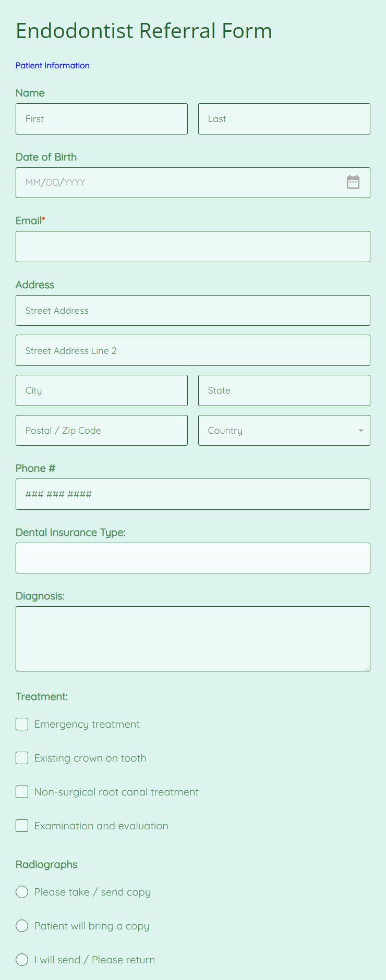Focus the Street Address field
Image resolution: width=386 pixels, height=980 pixels.
(x=193, y=311)
